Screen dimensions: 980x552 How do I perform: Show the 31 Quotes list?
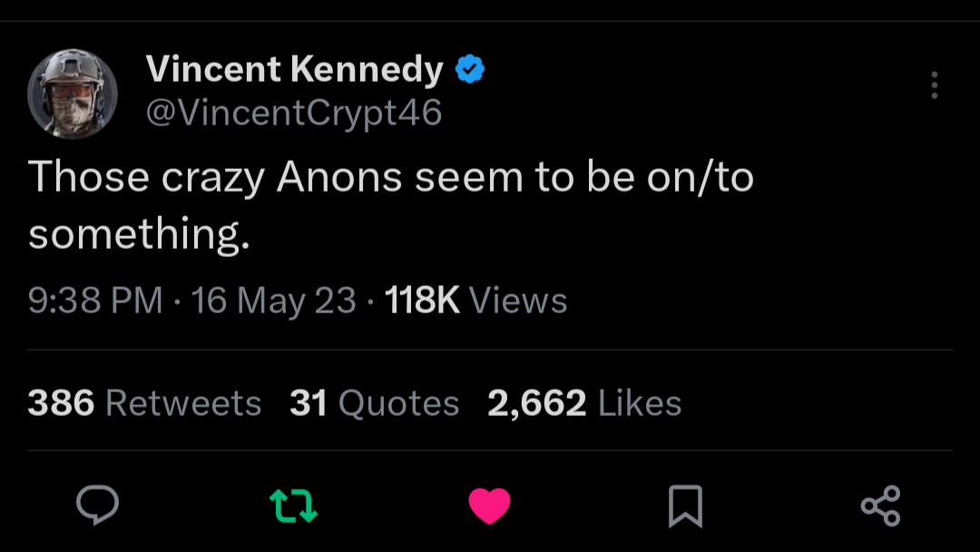point(374,403)
